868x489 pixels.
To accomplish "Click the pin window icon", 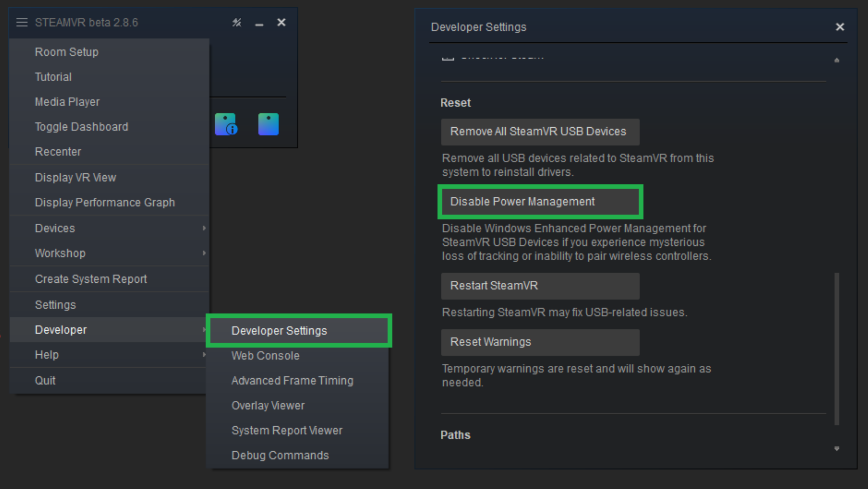I will tap(237, 23).
